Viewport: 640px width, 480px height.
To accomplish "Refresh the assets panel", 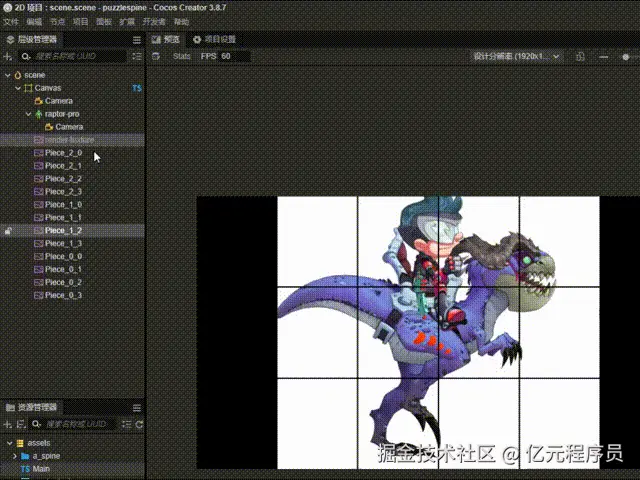I will (139, 424).
